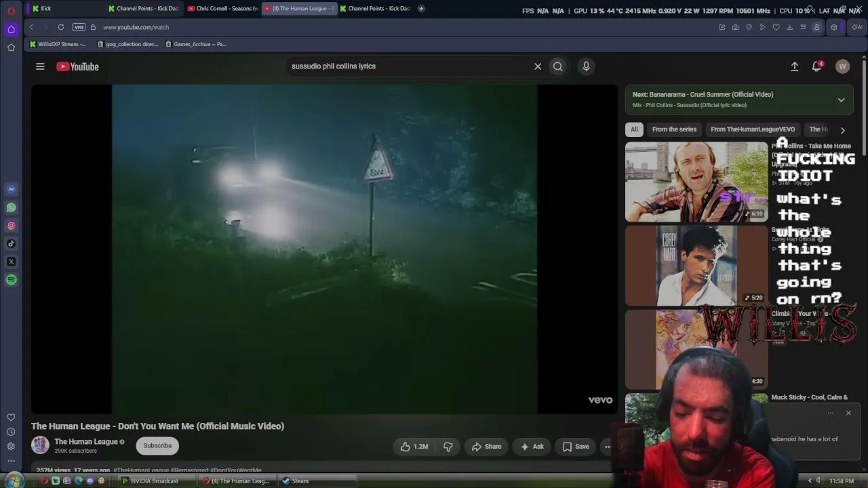
Task: Save the video to a playlist
Action: click(576, 447)
